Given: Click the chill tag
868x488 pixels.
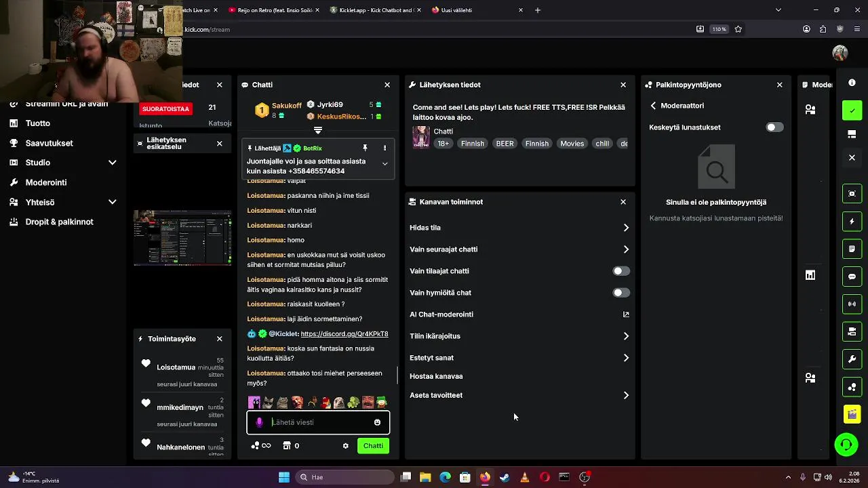Looking at the screenshot, I should click(x=602, y=144).
